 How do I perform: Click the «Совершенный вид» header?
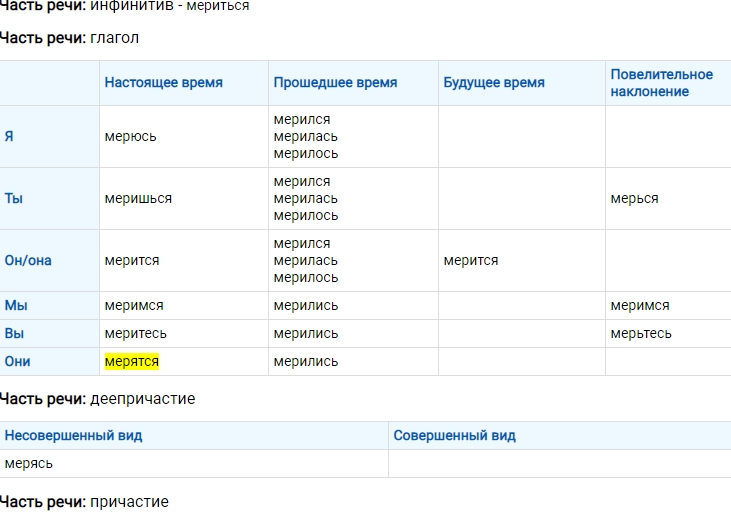coord(454,436)
